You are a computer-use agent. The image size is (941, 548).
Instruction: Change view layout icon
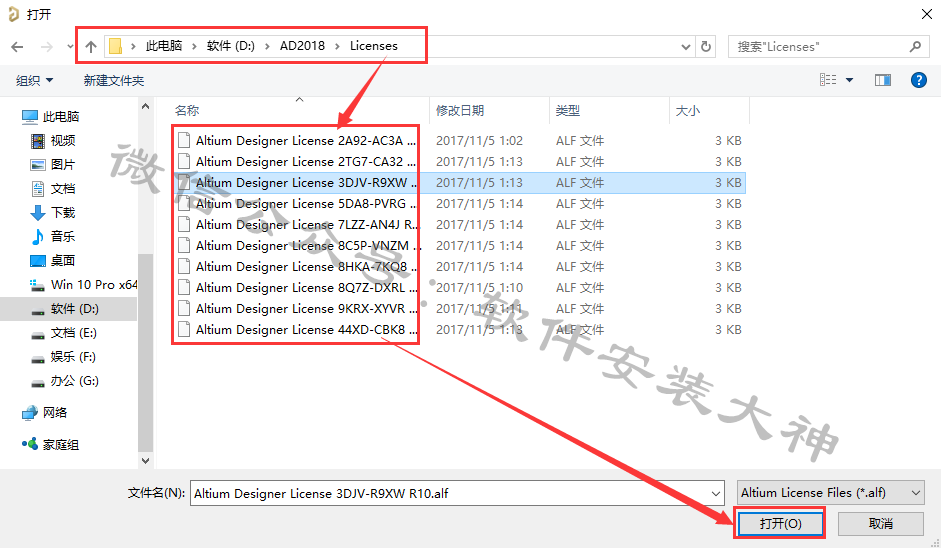click(x=828, y=80)
